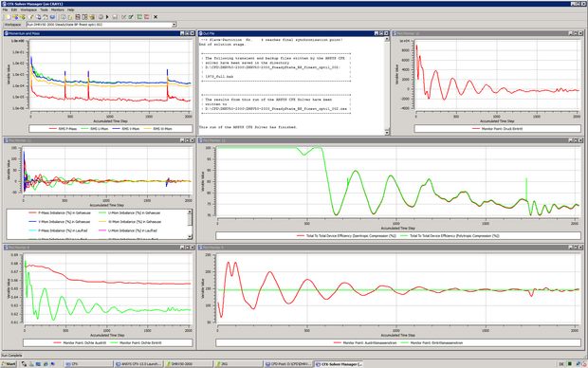
Task: Click the RMS V-Mom blue legend swatch
Action: (117, 129)
